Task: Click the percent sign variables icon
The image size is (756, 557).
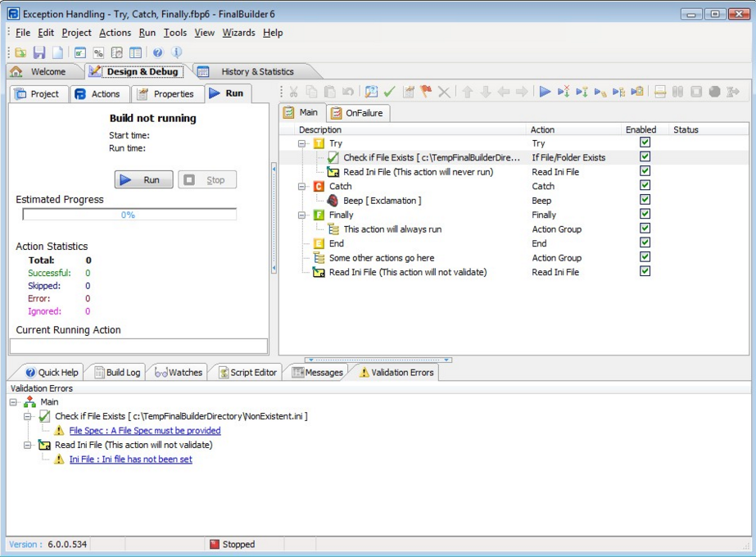Action: [98, 52]
